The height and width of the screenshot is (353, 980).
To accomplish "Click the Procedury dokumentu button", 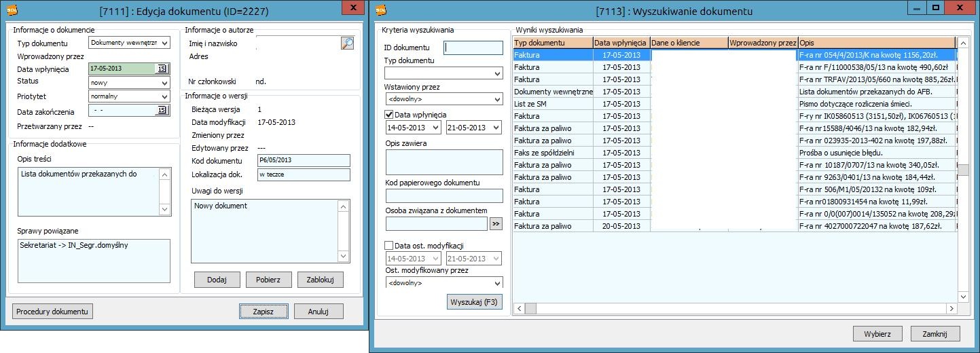I will coord(52,311).
